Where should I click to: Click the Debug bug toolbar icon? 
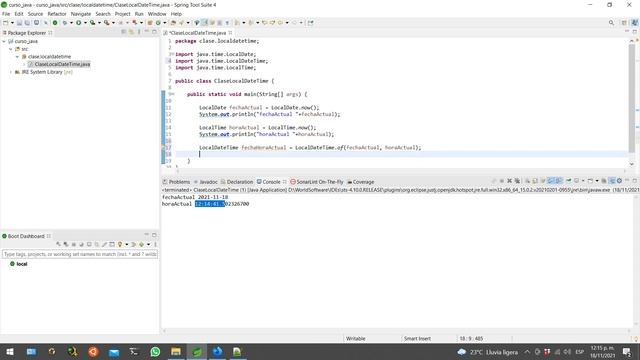tap(64, 23)
